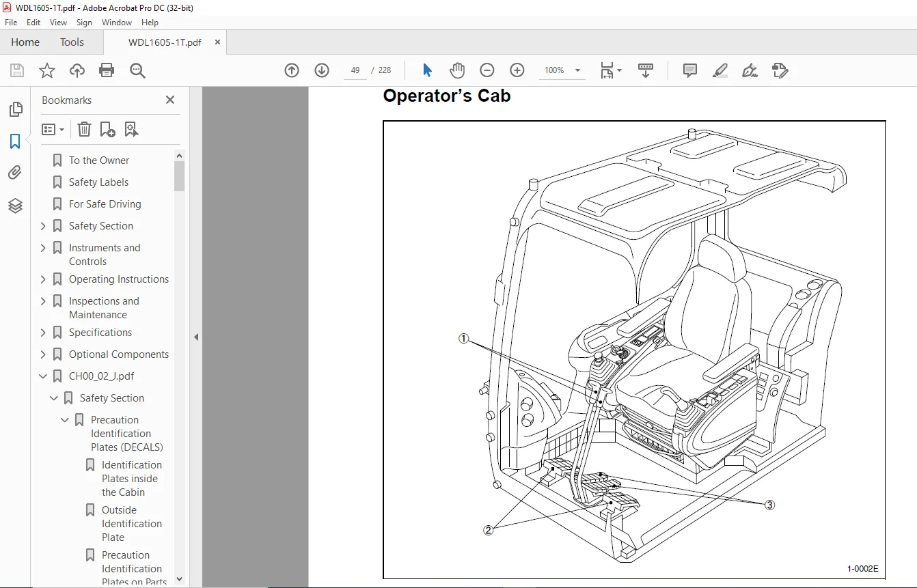
Task: Add a new bookmark
Action: point(107,129)
